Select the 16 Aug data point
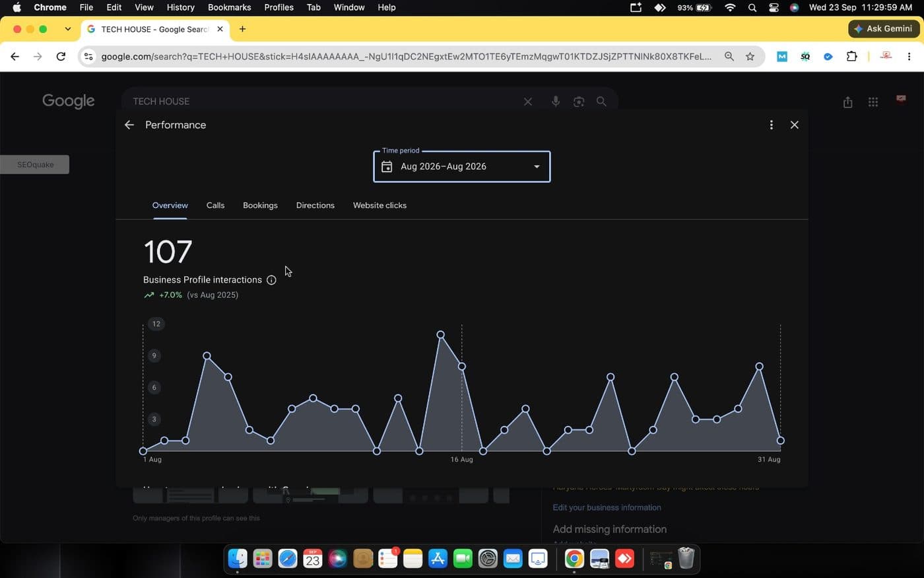This screenshot has height=578, width=924. 461,366
